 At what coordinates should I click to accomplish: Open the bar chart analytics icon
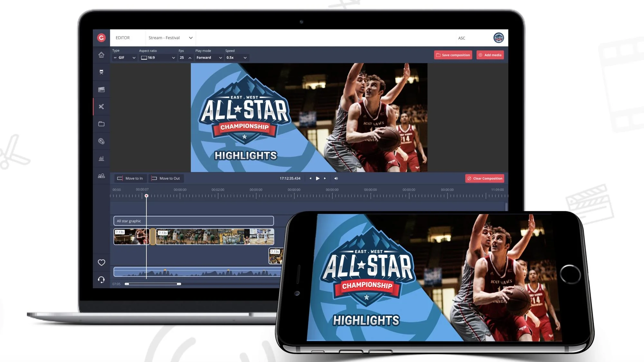(x=101, y=158)
